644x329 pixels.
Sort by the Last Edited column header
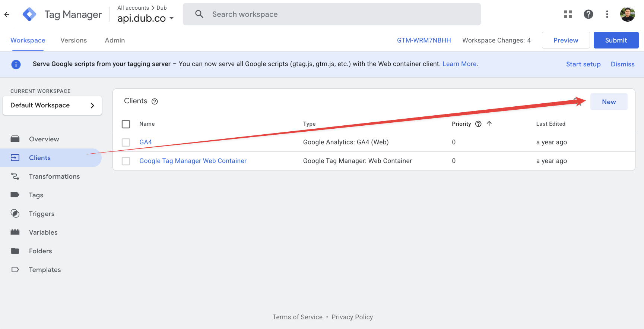click(x=551, y=124)
